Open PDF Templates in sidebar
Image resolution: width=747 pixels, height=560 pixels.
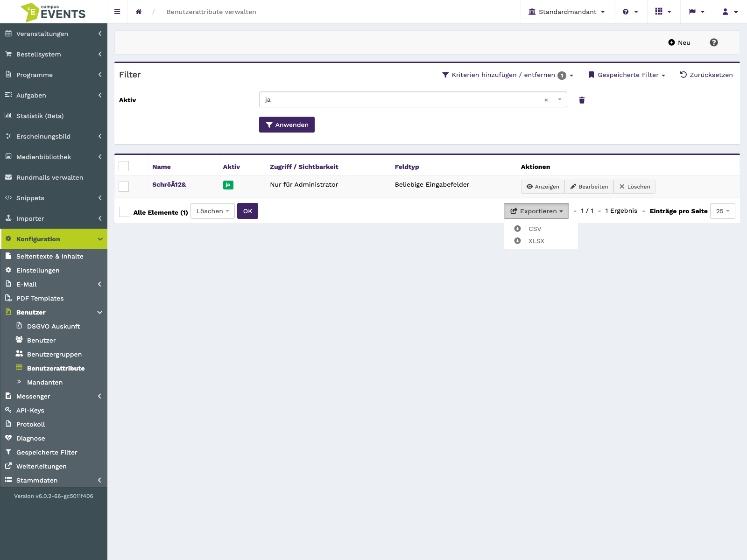click(x=54, y=298)
